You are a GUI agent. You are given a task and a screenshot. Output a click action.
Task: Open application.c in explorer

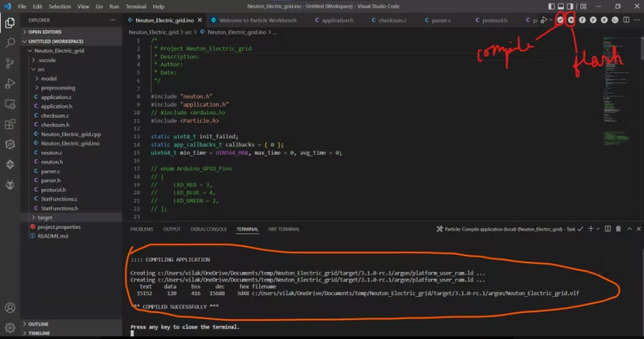[71, 97]
